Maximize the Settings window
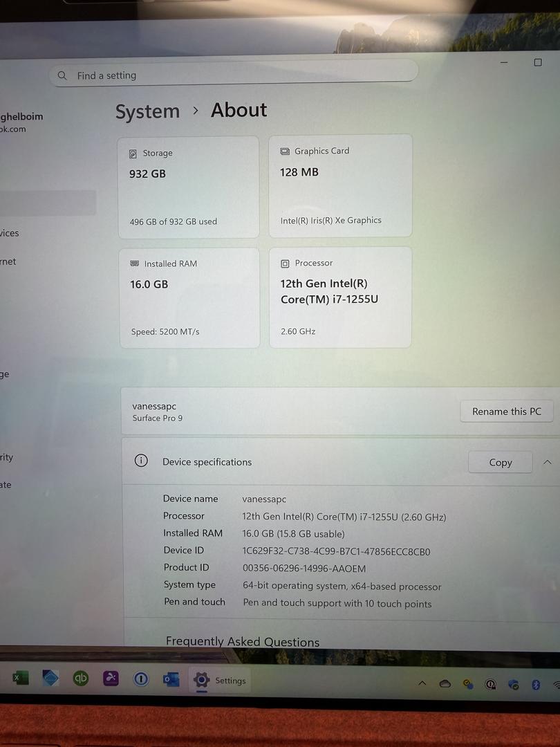 tap(538, 62)
